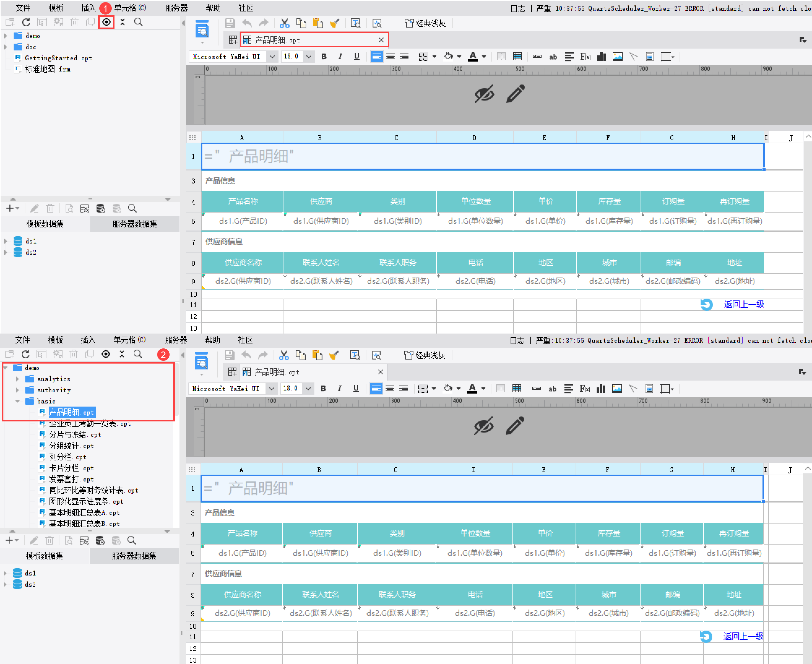Screen dimensions: 812x664
Task: Collapse the basic folder in the bottom tree
Action: coord(18,401)
